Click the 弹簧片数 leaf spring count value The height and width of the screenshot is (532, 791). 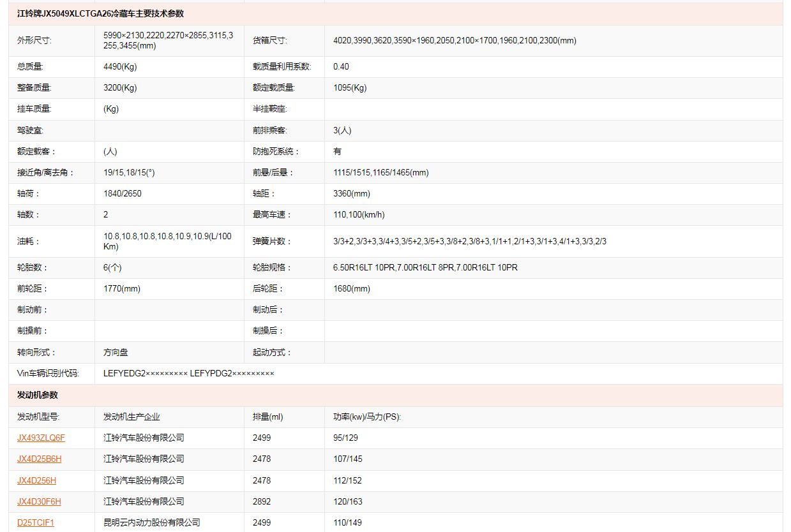[469, 242]
